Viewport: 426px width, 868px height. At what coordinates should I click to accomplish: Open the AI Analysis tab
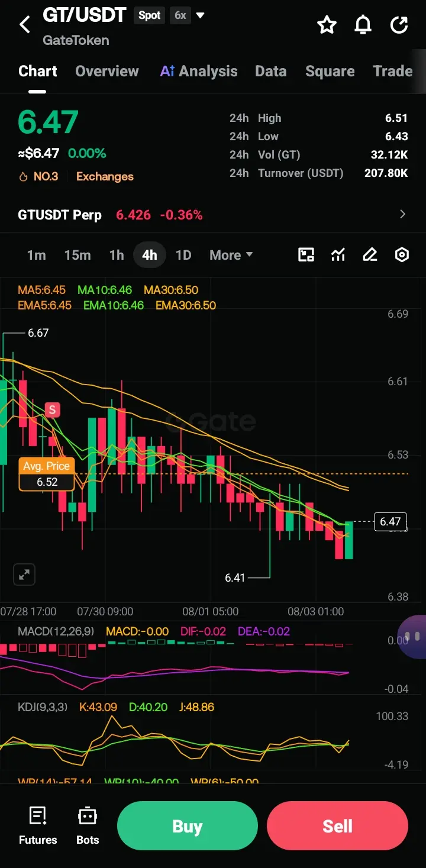click(199, 72)
